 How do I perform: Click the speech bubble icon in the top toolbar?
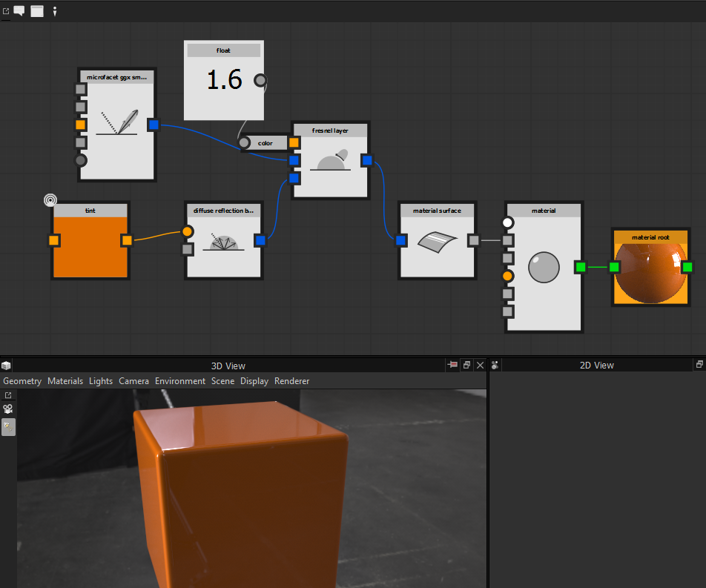pos(19,10)
